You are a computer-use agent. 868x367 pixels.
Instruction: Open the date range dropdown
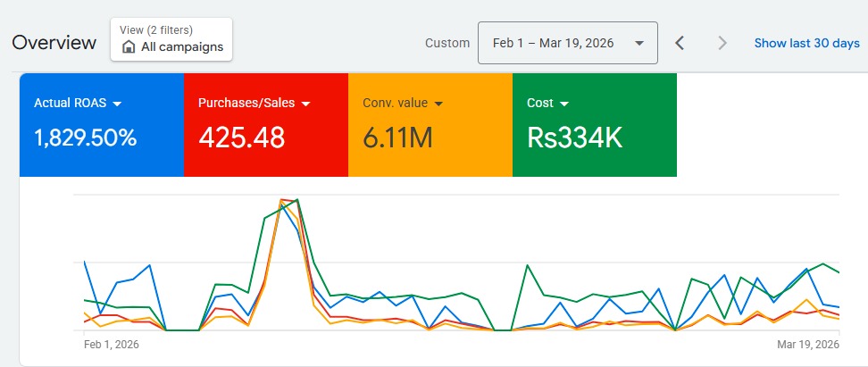click(567, 43)
